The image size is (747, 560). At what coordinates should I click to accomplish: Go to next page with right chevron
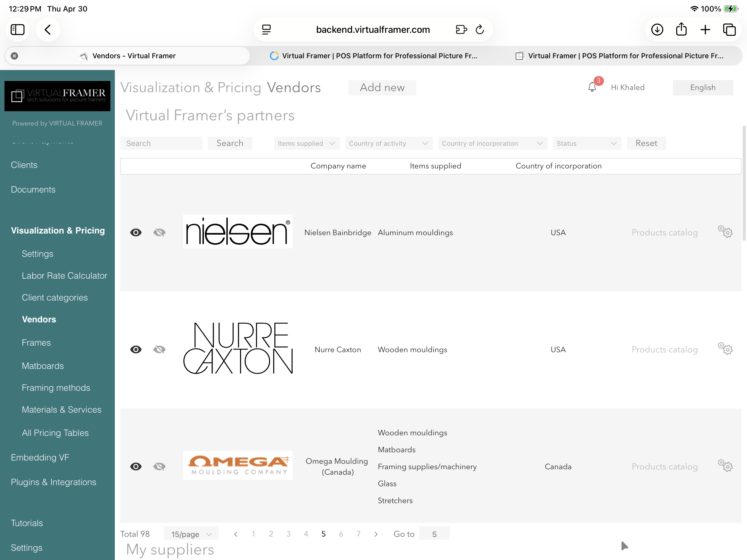[x=376, y=534]
